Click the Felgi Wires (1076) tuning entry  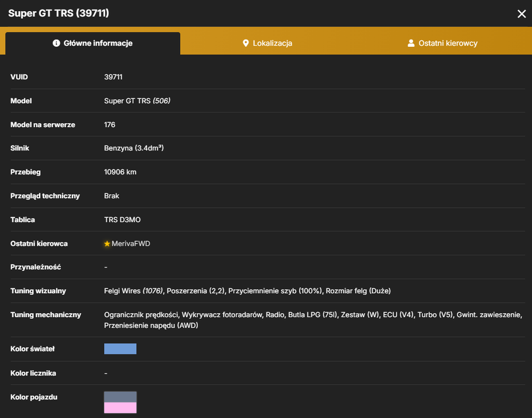134,291
